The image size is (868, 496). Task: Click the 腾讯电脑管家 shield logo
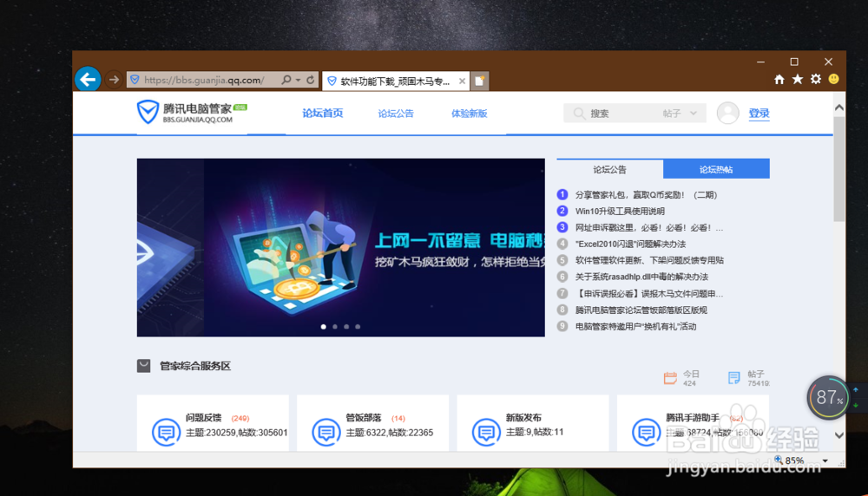pos(148,112)
